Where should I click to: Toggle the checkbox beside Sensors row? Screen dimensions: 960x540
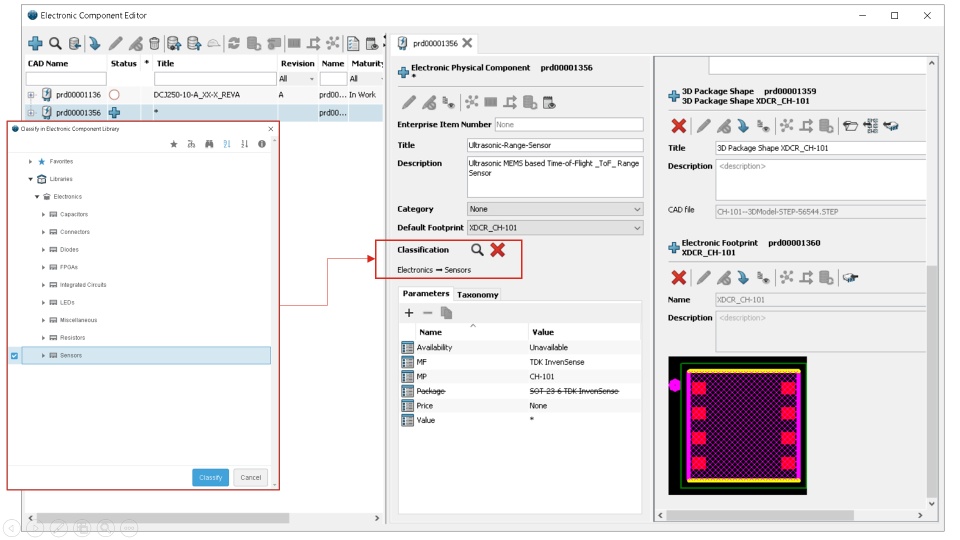pyautogui.click(x=15, y=356)
